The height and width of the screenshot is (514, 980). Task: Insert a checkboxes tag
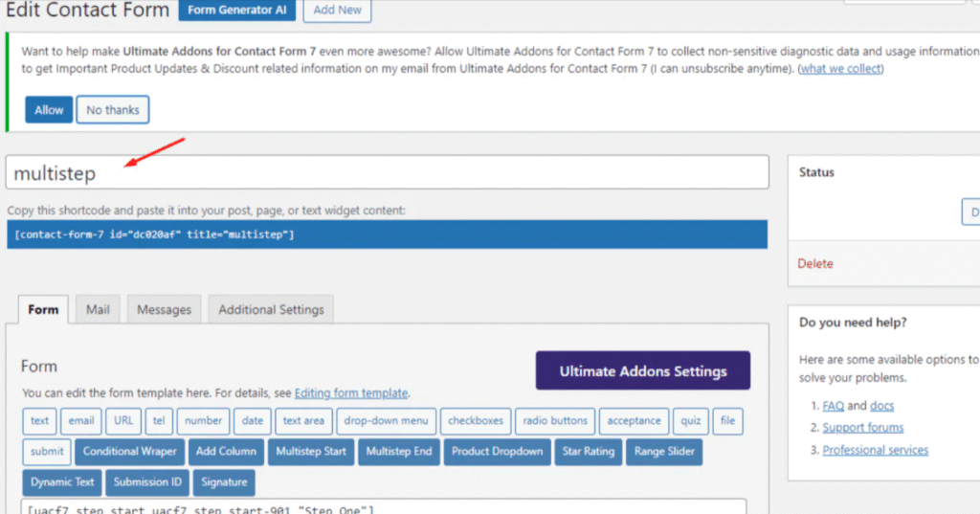pyautogui.click(x=476, y=421)
